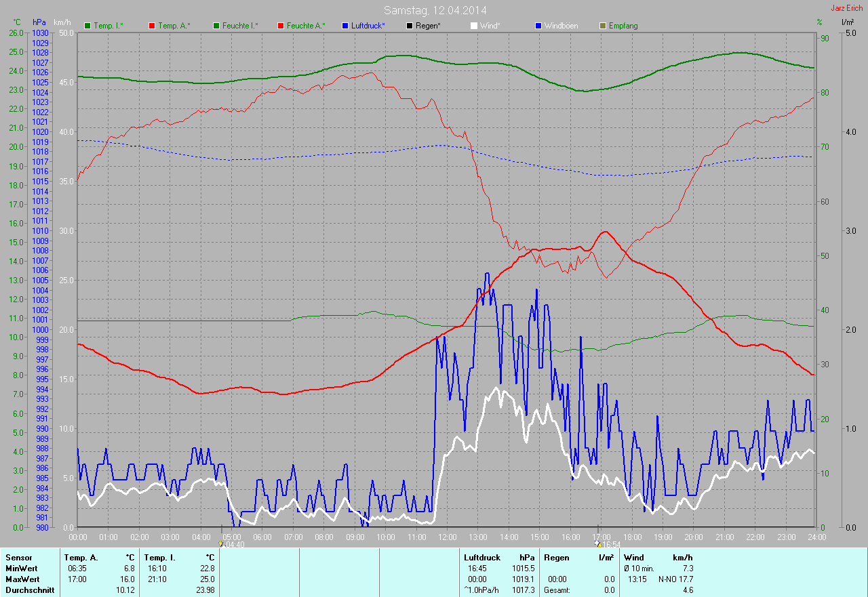Click the 'km/h' unit label above the wind axis

coord(62,22)
